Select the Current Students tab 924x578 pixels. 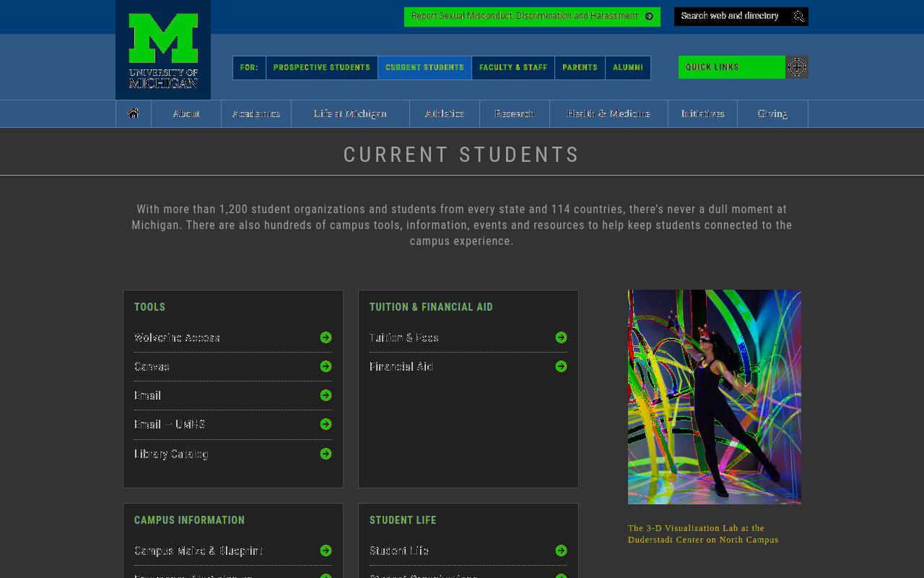click(x=424, y=67)
